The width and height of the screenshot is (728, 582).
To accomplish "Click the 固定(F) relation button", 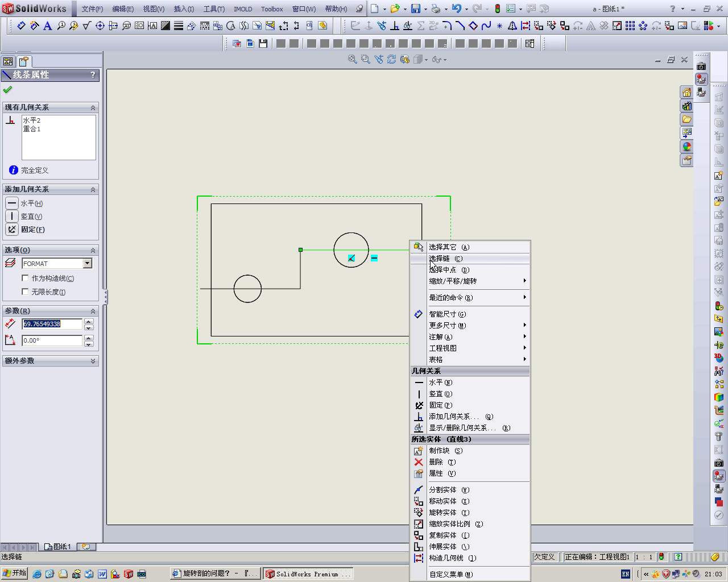I will [x=12, y=230].
